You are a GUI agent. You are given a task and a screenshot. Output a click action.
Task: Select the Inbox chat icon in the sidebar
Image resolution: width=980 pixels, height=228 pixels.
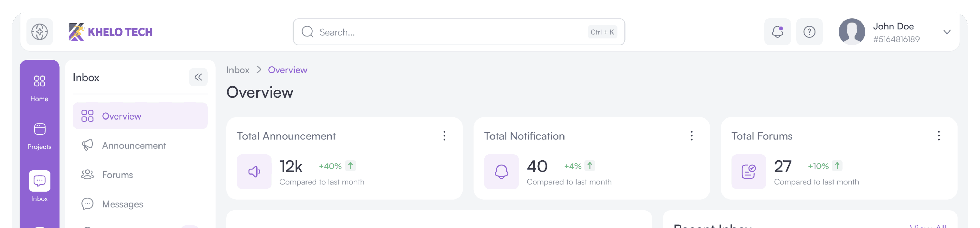39,181
